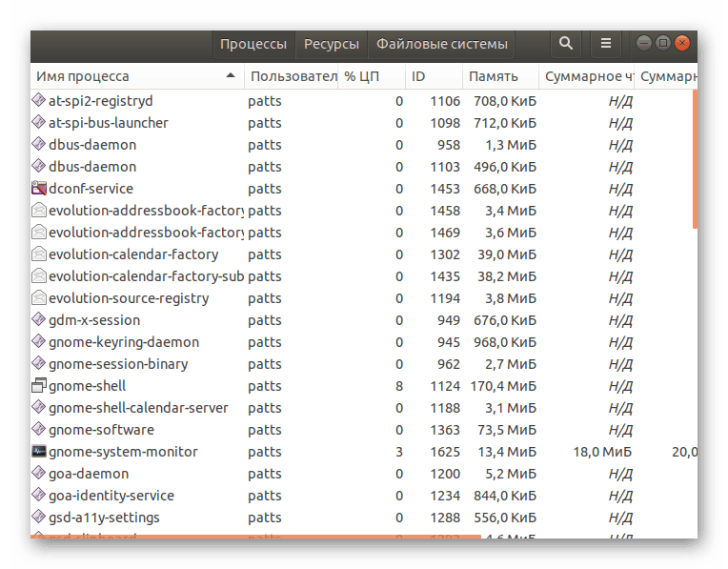Click the gnome-keyring-daemon process icon
728x569 pixels.
38,341
